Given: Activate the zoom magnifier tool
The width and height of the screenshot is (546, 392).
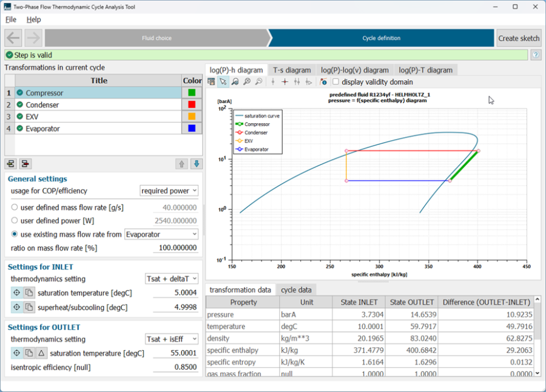Looking at the screenshot, I should (235, 82).
